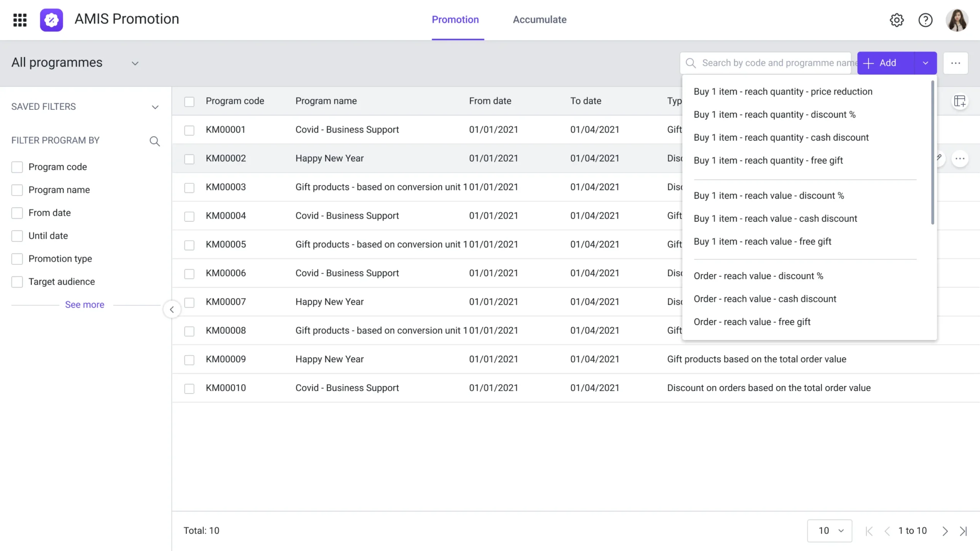Open the page size 10 dropdown

point(829,531)
